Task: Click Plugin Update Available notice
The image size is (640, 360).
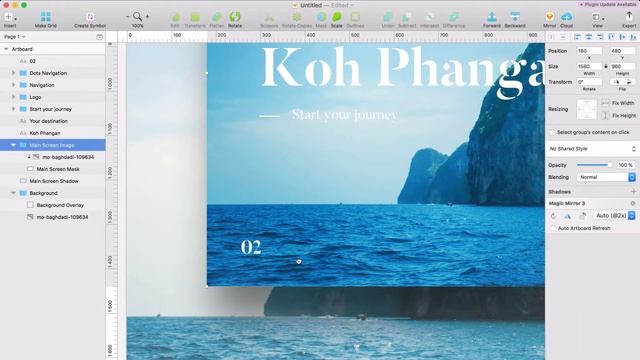Action: pos(608,4)
